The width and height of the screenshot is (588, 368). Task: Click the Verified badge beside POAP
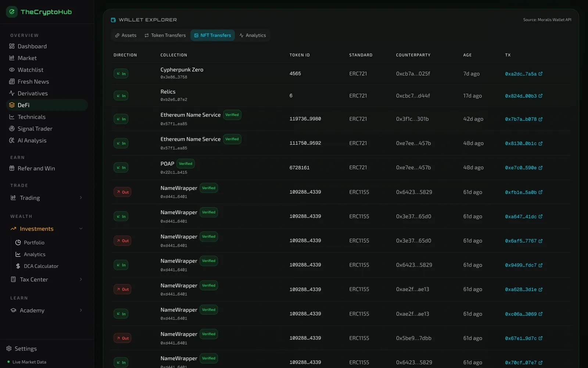pos(186,164)
